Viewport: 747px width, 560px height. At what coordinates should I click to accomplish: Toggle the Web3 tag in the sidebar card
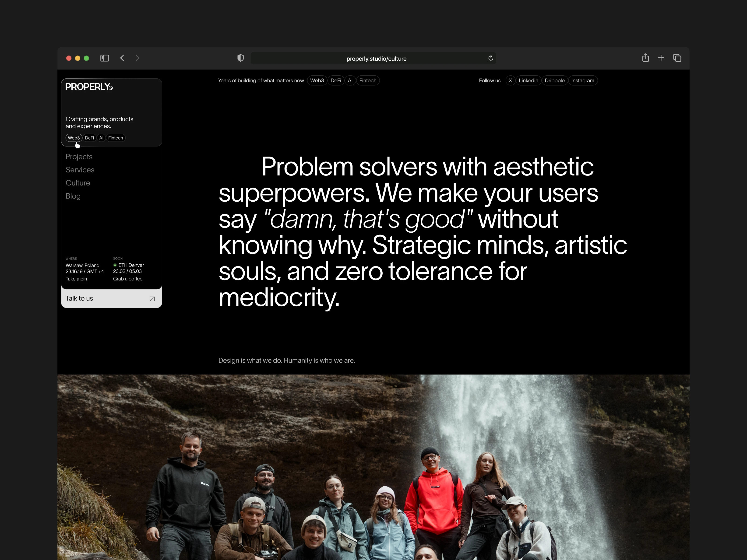pos(74,138)
